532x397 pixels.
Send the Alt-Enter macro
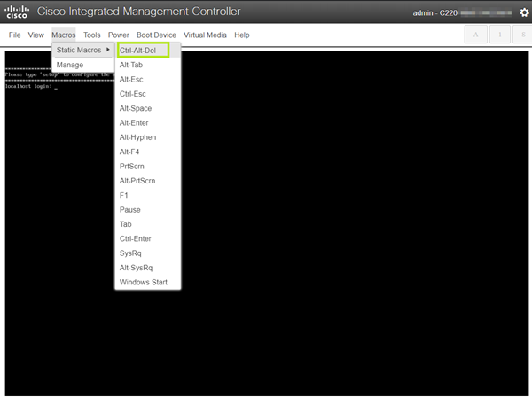point(148,122)
